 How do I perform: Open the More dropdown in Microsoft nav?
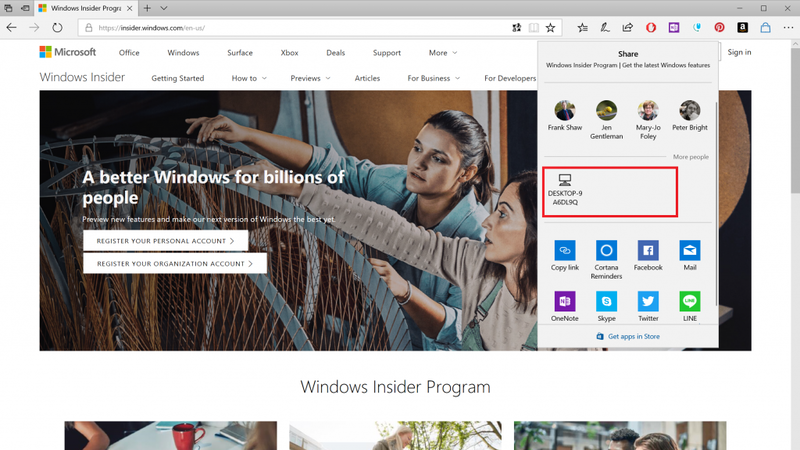[443, 53]
